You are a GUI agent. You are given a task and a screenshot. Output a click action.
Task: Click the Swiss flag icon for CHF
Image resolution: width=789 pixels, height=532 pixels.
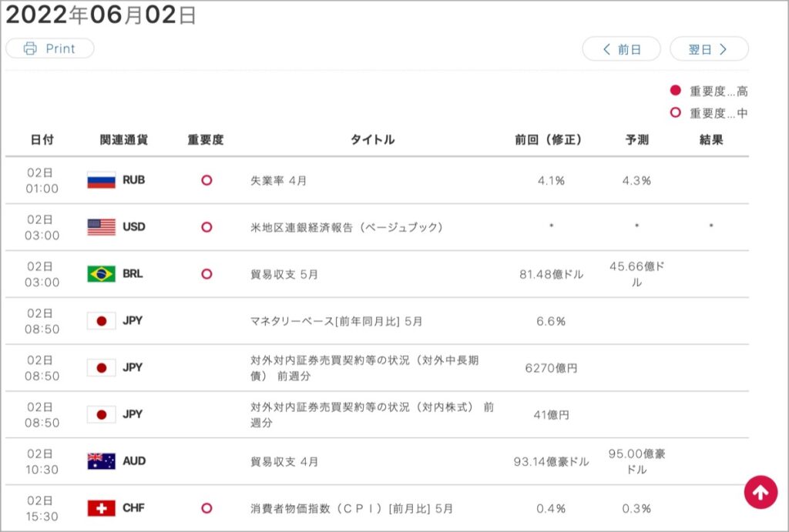(101, 508)
